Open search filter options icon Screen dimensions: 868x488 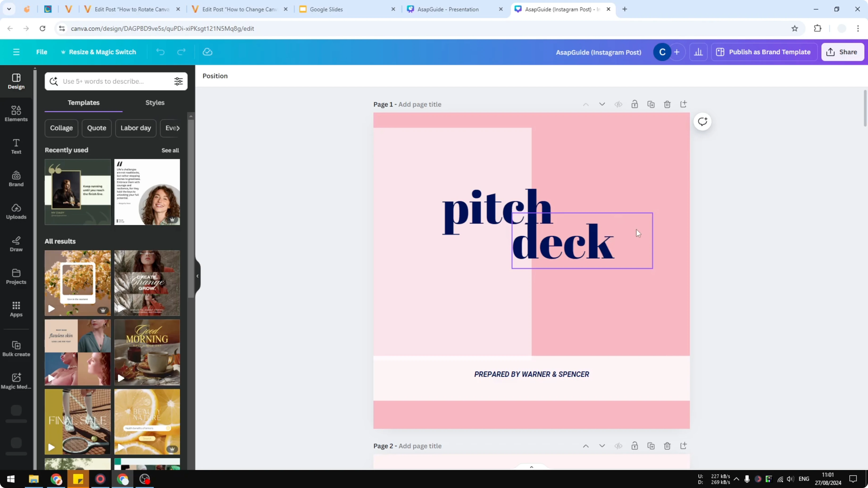click(x=178, y=81)
